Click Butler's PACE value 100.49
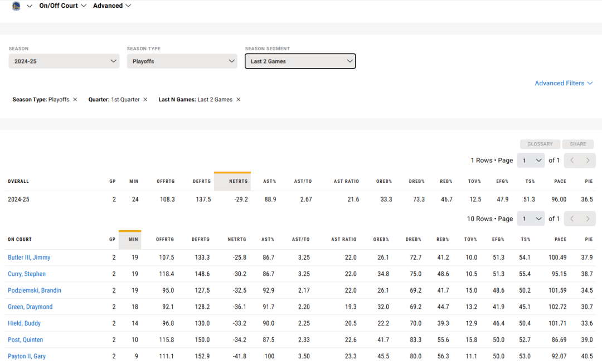This screenshot has width=602, height=364. [x=557, y=258]
